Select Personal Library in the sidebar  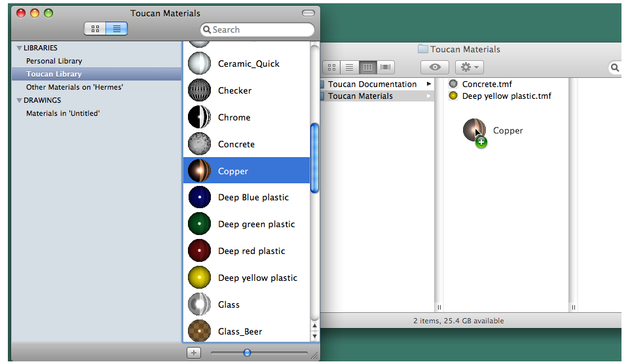pyautogui.click(x=54, y=61)
